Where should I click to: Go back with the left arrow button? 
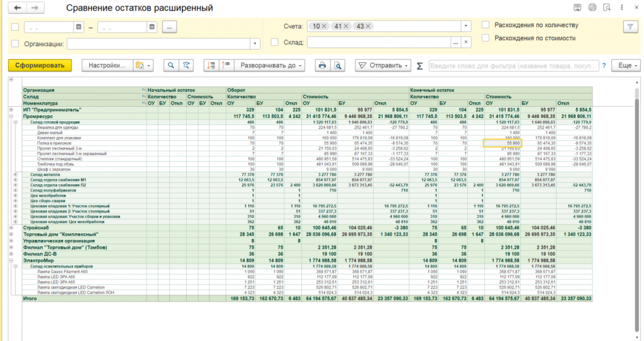coord(17,8)
